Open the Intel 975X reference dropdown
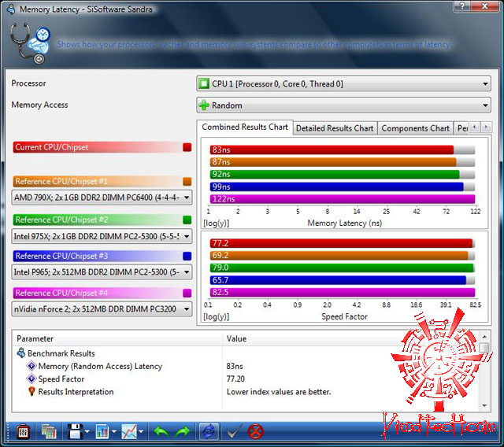 (102, 236)
